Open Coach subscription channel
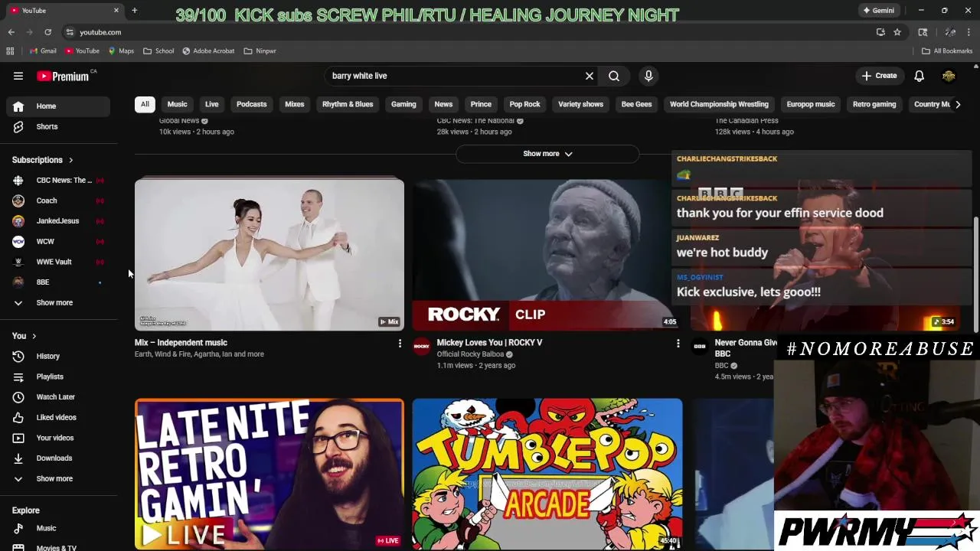Image resolution: width=980 pixels, height=551 pixels. coord(60,201)
